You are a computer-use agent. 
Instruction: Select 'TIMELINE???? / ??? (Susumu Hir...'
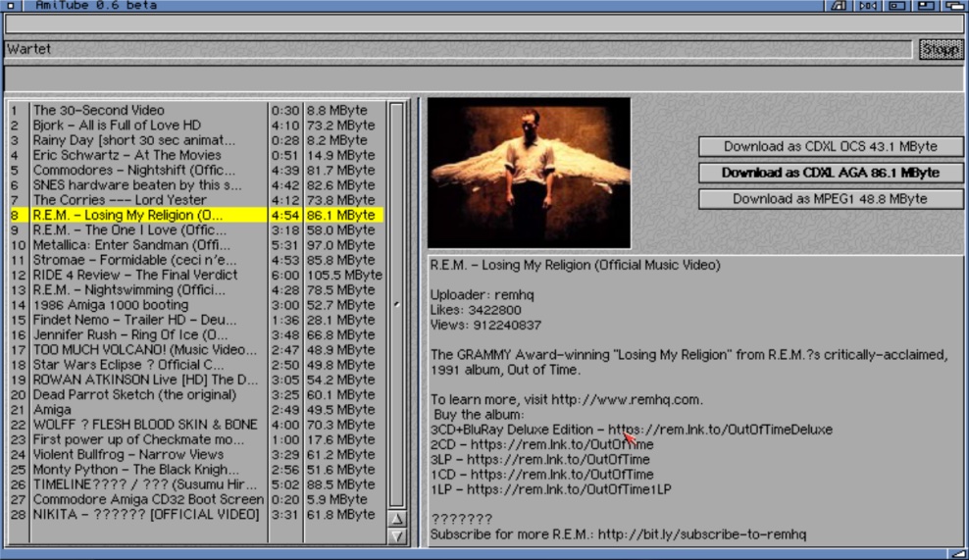coord(196,484)
